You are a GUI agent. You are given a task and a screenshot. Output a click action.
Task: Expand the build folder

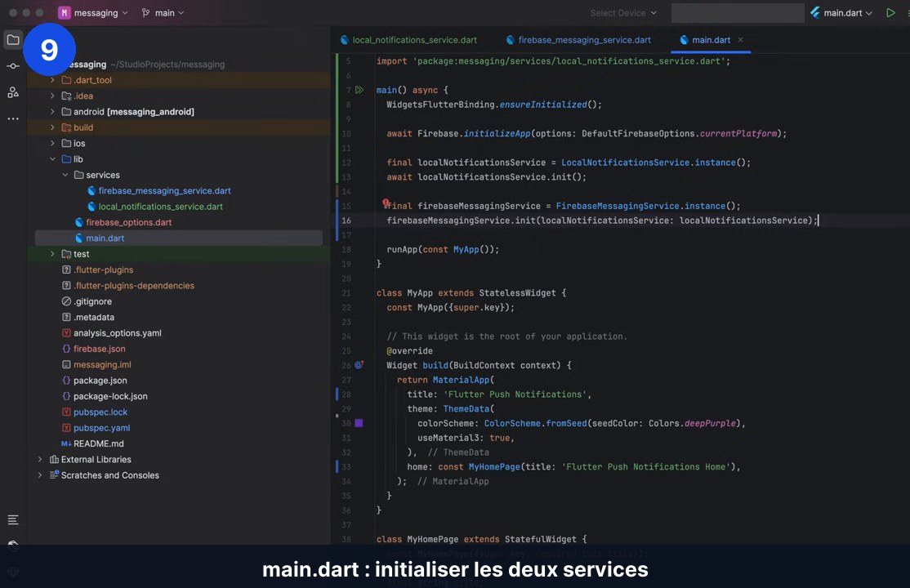coord(52,127)
